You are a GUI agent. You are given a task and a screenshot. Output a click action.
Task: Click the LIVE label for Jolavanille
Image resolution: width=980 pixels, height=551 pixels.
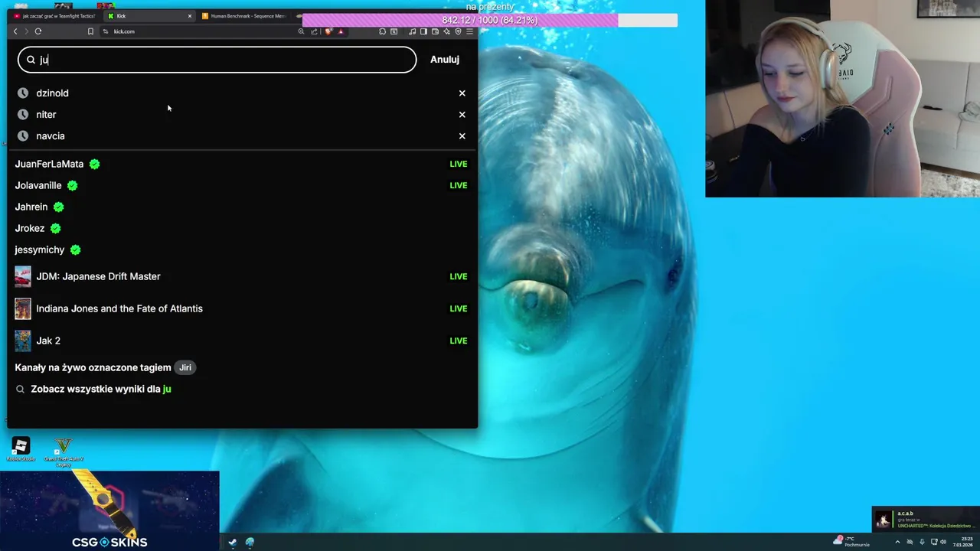point(458,185)
